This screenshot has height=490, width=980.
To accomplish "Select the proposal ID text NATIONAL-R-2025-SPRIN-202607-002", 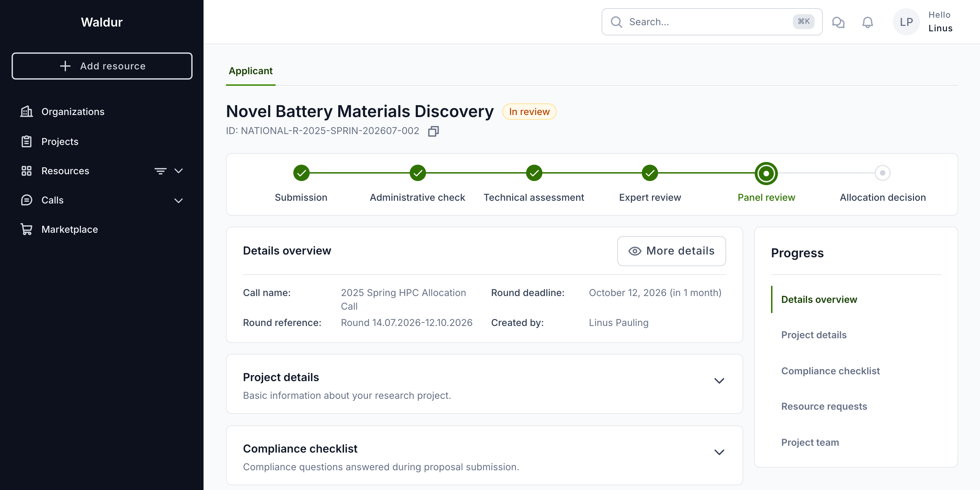I will [x=330, y=131].
